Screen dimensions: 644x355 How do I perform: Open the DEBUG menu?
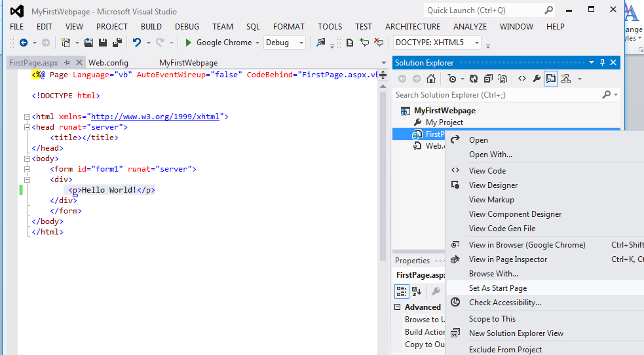[x=187, y=27]
